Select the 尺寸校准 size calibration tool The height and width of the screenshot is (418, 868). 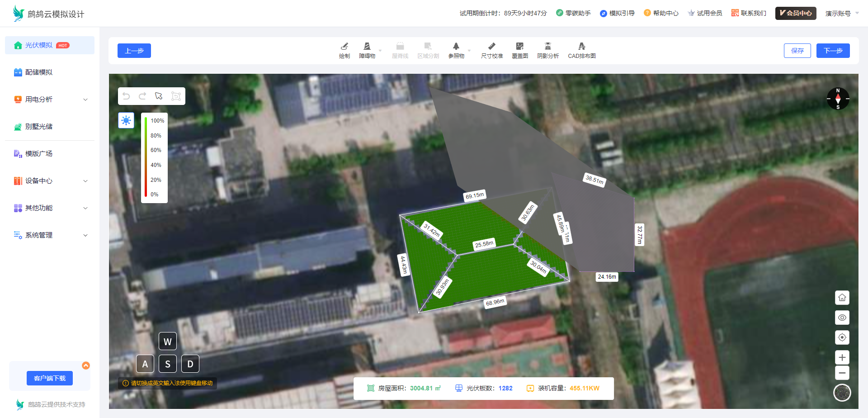tap(492, 50)
